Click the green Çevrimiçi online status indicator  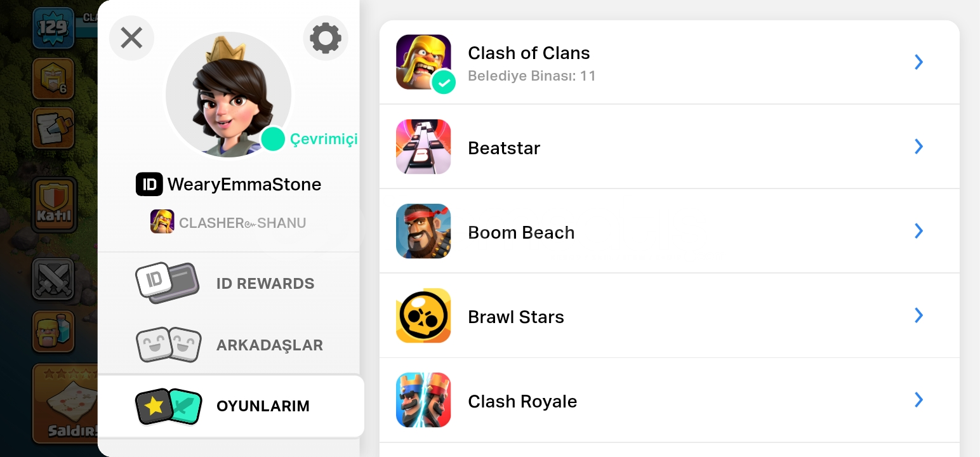pyautogui.click(x=274, y=139)
